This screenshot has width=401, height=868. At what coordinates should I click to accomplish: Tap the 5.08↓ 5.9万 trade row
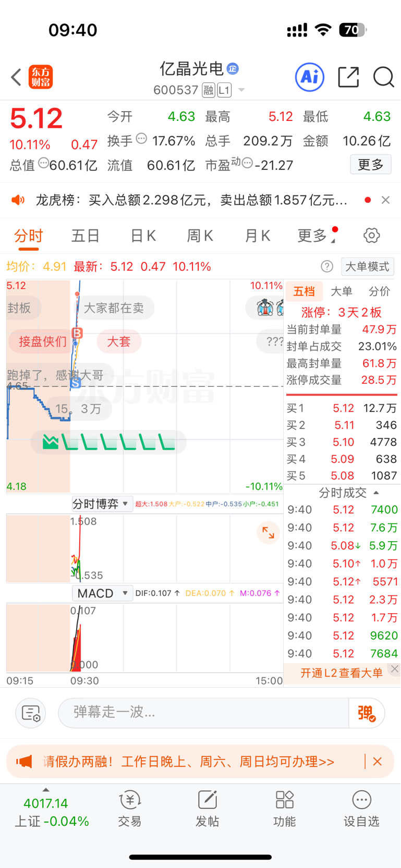pyautogui.click(x=342, y=546)
